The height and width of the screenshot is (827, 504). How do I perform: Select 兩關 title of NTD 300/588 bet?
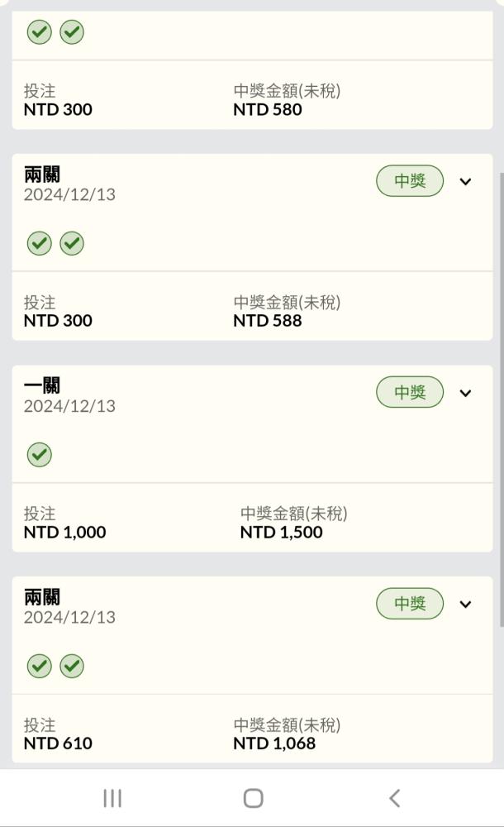[x=42, y=174]
